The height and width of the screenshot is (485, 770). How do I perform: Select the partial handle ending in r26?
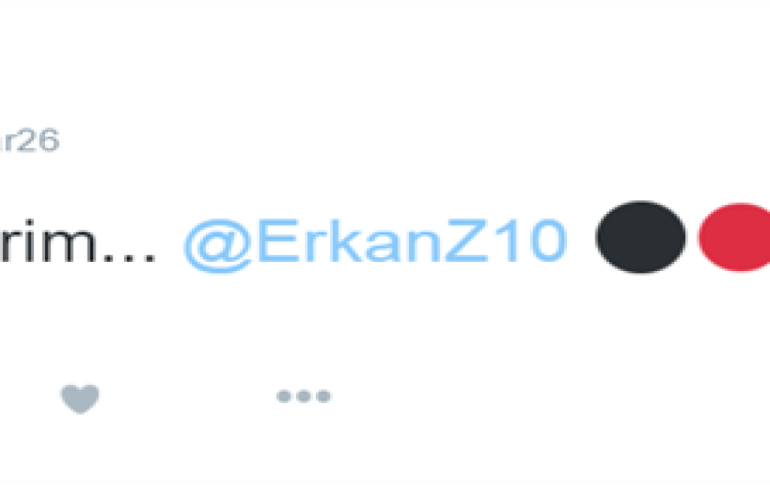[x=29, y=140]
